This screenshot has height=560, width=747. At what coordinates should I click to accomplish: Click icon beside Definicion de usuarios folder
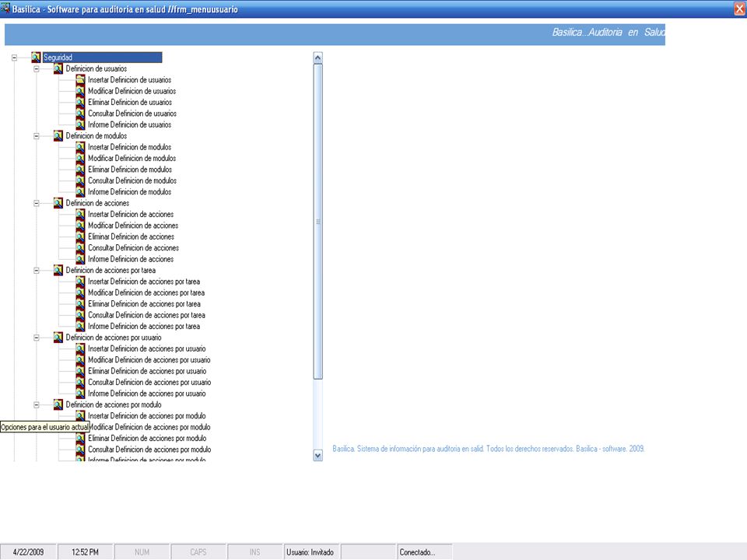click(58, 69)
